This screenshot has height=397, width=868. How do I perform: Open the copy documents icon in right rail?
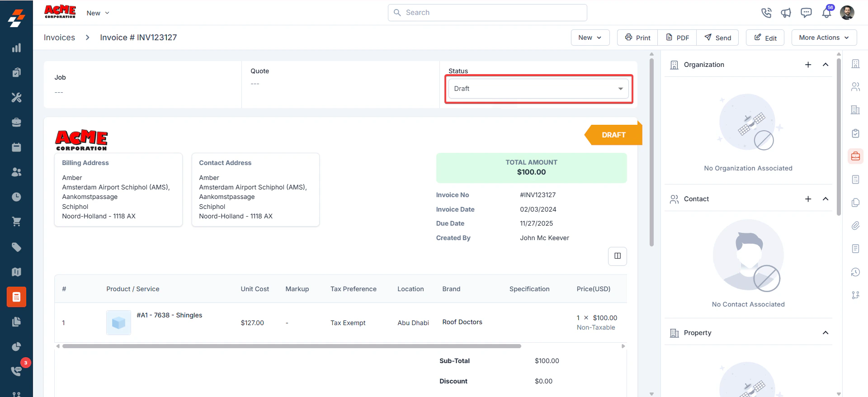(x=855, y=203)
